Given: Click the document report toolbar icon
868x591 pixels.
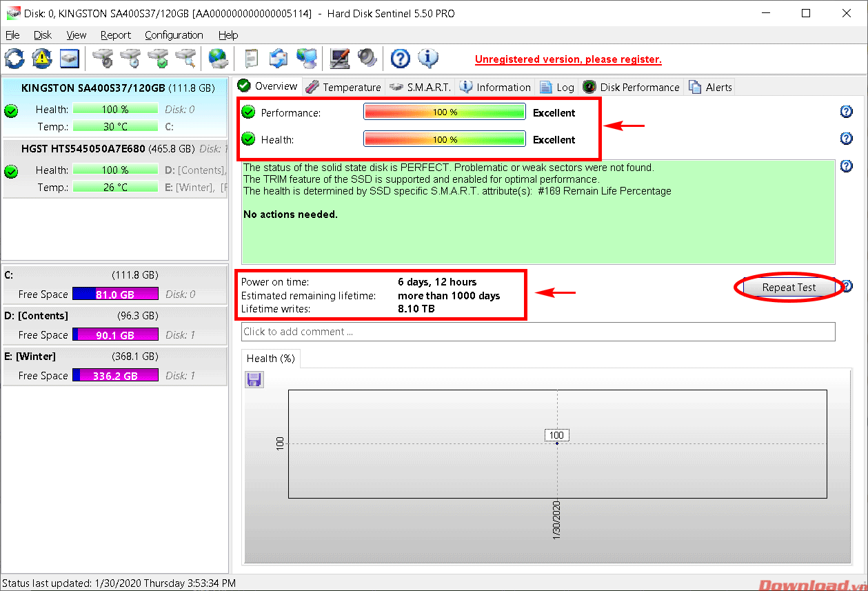Looking at the screenshot, I should tap(252, 59).
